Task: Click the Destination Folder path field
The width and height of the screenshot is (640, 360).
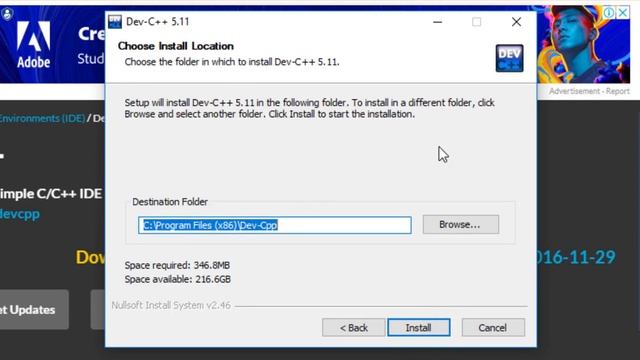Action: 275,225
